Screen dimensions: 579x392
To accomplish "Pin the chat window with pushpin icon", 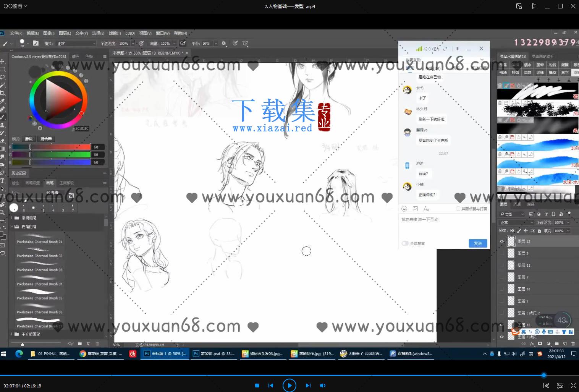I will click(x=457, y=49).
